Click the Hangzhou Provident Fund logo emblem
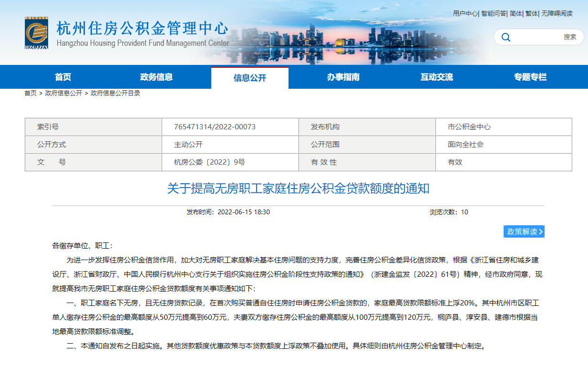 (37, 33)
